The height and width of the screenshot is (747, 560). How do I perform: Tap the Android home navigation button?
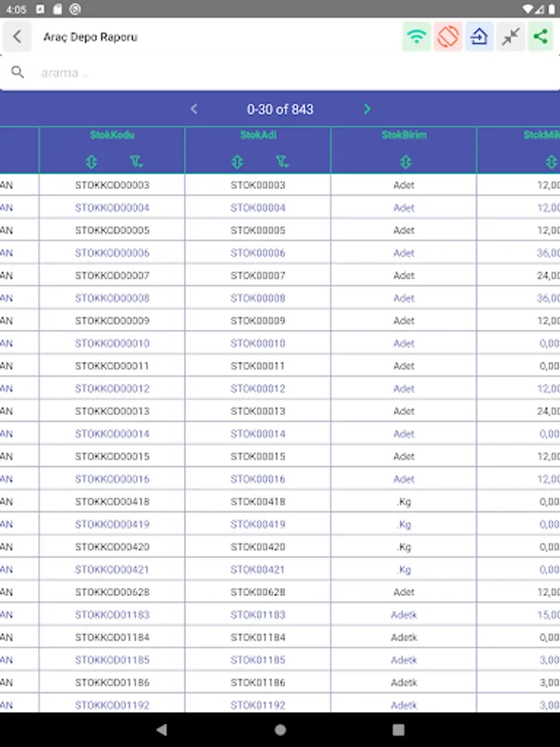pos(280,730)
